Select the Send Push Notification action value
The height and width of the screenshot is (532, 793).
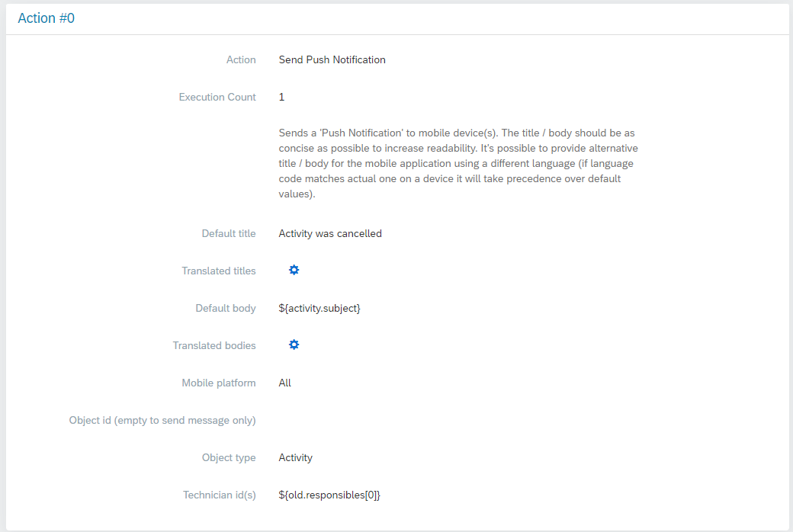[332, 59]
